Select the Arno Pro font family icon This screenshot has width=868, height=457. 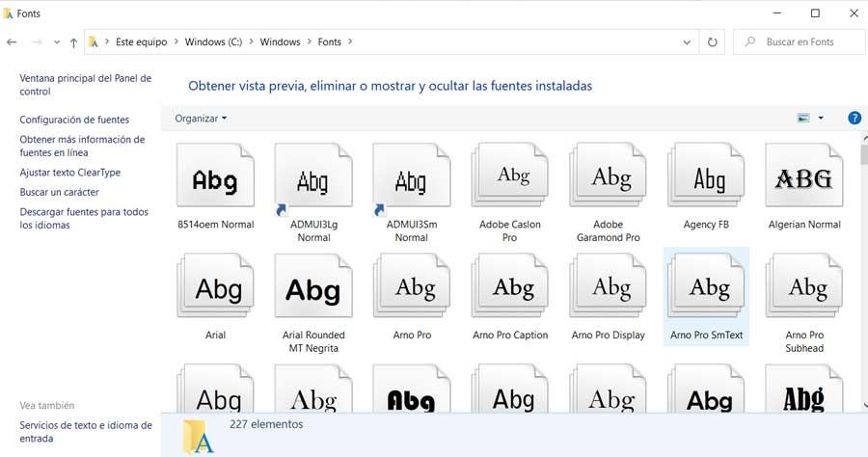(x=411, y=286)
